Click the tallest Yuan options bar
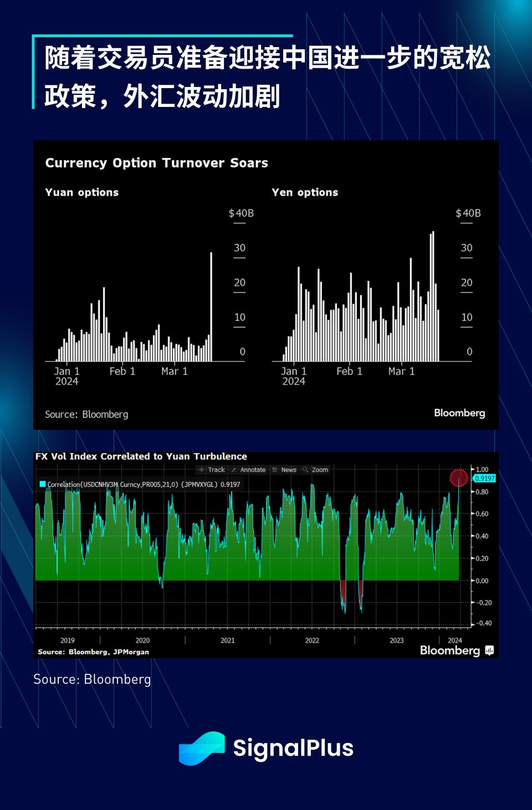Screen dimensions: 532x810 point(211,307)
